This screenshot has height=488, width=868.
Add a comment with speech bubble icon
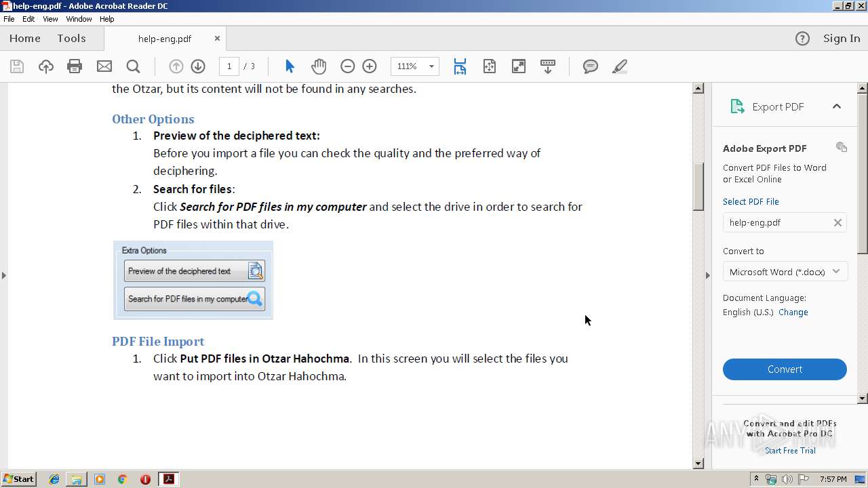click(591, 66)
